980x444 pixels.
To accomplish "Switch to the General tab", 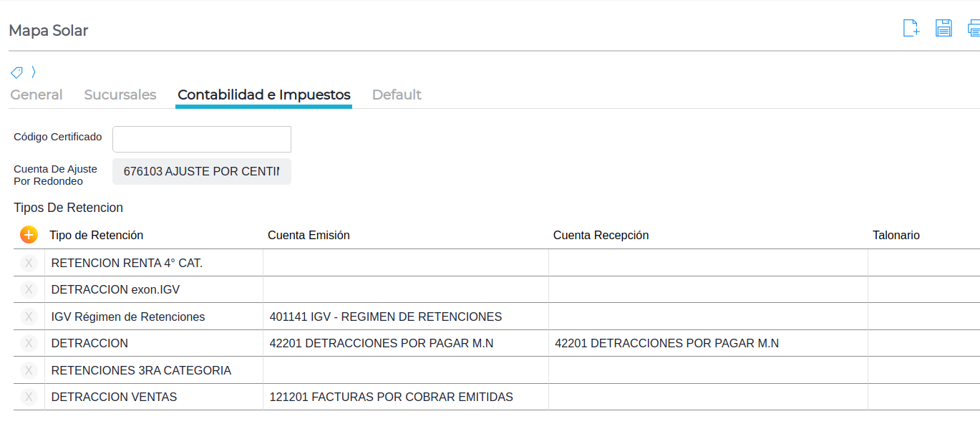I will [37, 95].
